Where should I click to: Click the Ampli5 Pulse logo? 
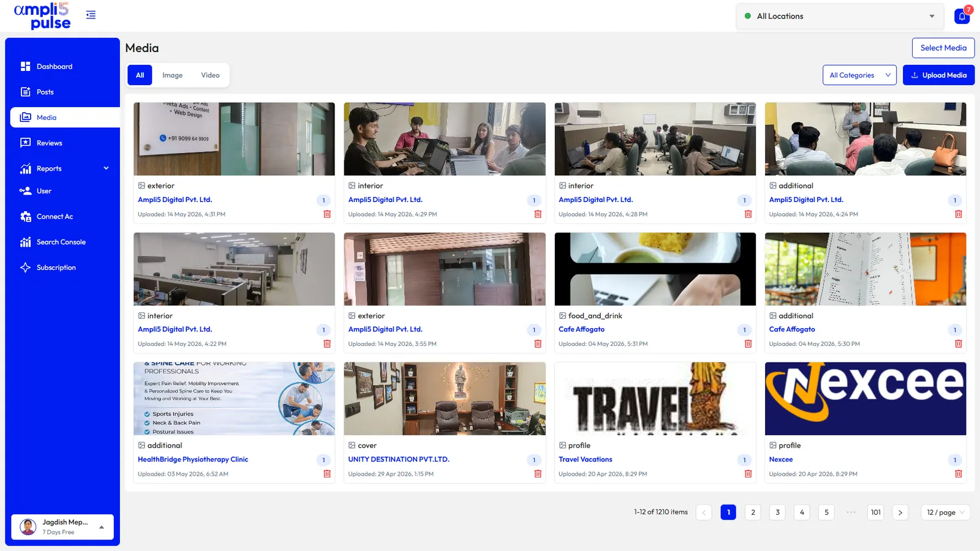click(42, 16)
